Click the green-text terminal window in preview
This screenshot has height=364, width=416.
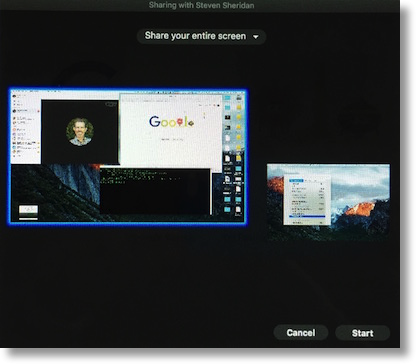point(155,191)
